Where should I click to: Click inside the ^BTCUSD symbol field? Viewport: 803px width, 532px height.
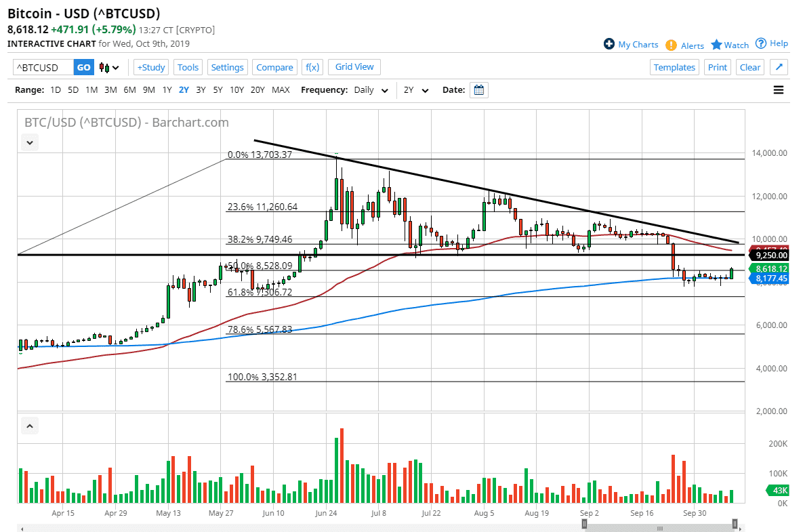pos(41,67)
